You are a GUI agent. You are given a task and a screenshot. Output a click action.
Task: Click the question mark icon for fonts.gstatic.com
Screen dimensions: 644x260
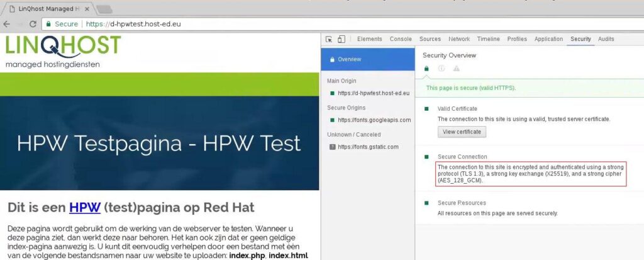pos(332,147)
